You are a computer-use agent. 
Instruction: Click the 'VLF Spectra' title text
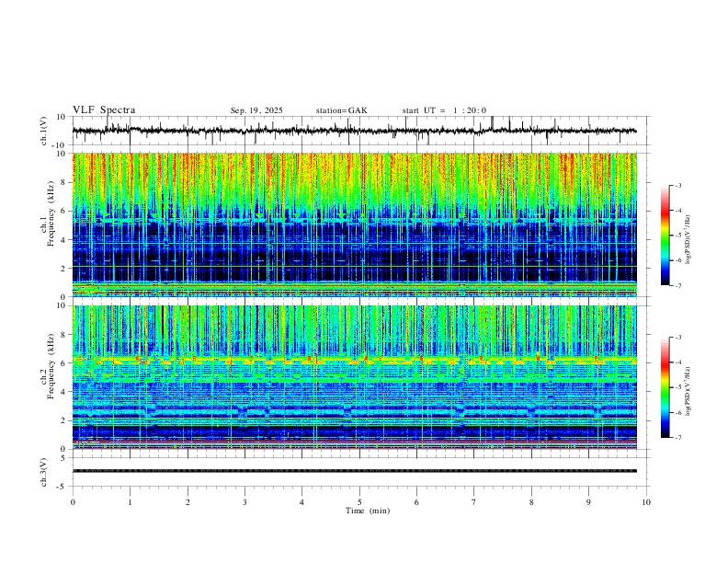(x=104, y=110)
